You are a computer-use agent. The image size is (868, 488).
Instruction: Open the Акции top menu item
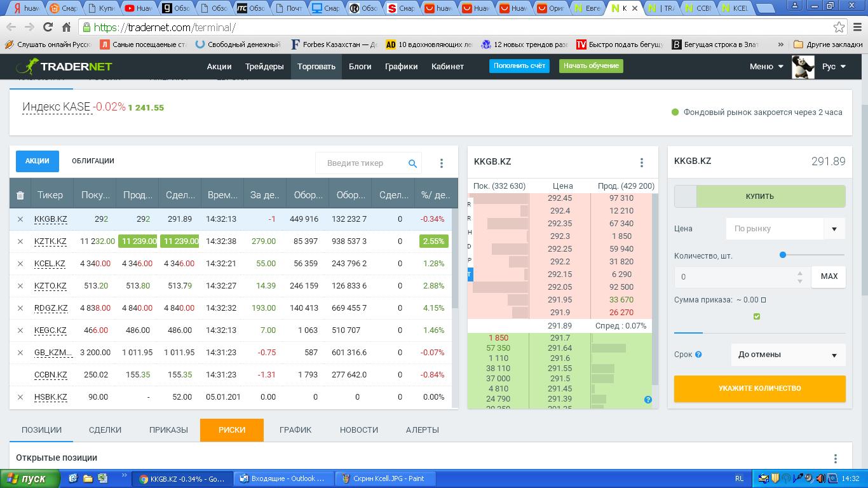click(219, 67)
